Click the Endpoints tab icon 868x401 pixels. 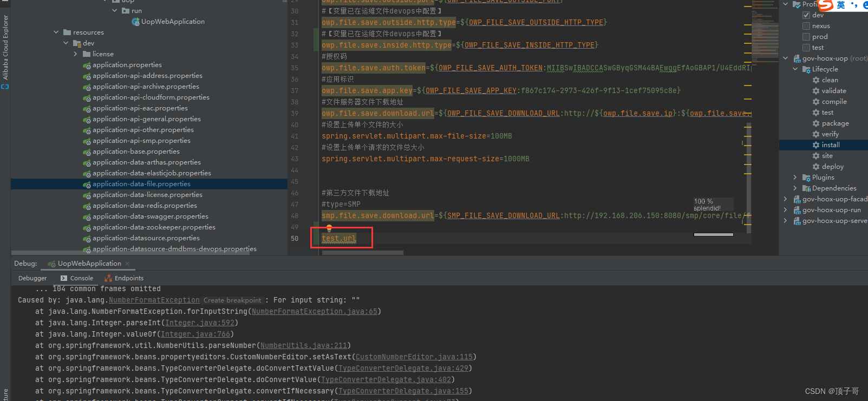click(108, 278)
